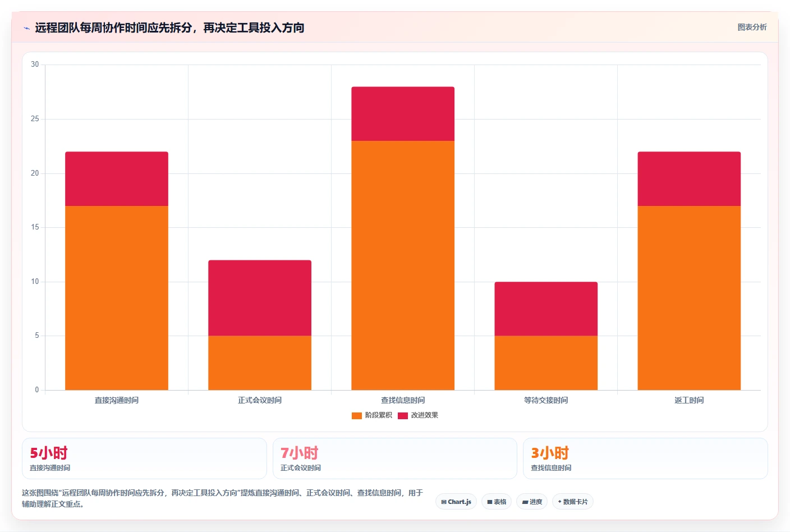The width and height of the screenshot is (790, 532).
Task: Click the bar icon in 进度 chip
Action: coord(525,502)
